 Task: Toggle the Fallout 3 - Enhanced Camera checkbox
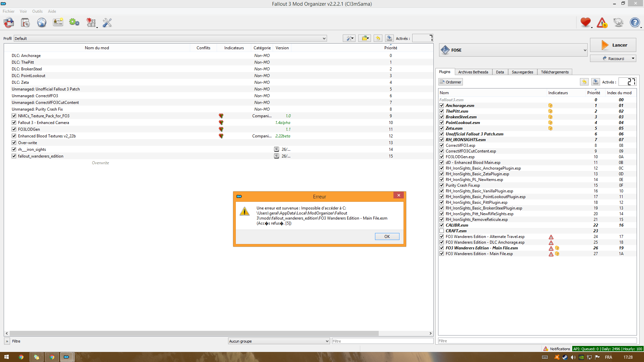pos(14,123)
